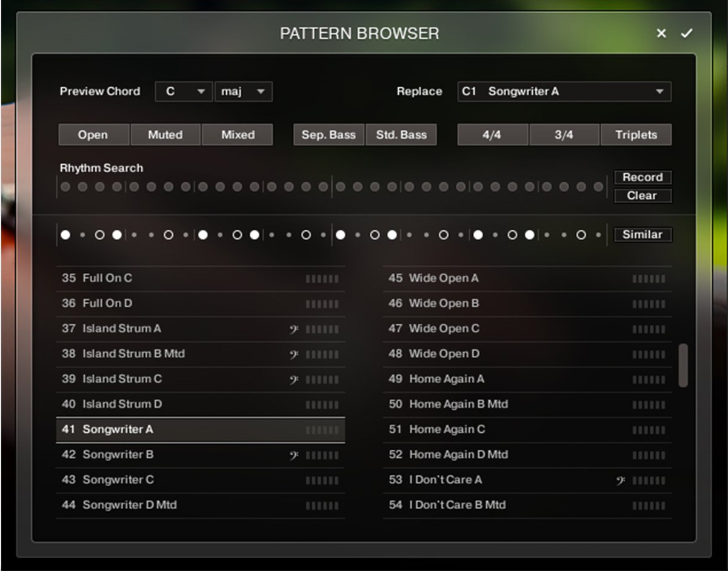The width and height of the screenshot is (728, 571).
Task: Toggle the Triplets filter
Action: pyautogui.click(x=636, y=135)
